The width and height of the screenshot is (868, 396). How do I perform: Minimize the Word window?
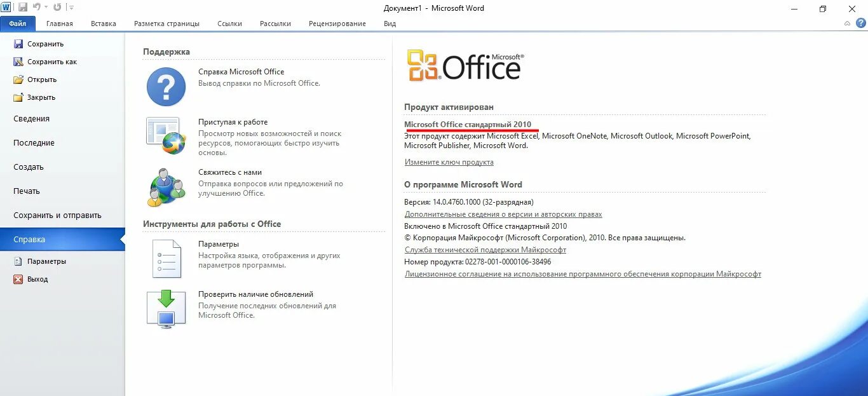coord(794,8)
